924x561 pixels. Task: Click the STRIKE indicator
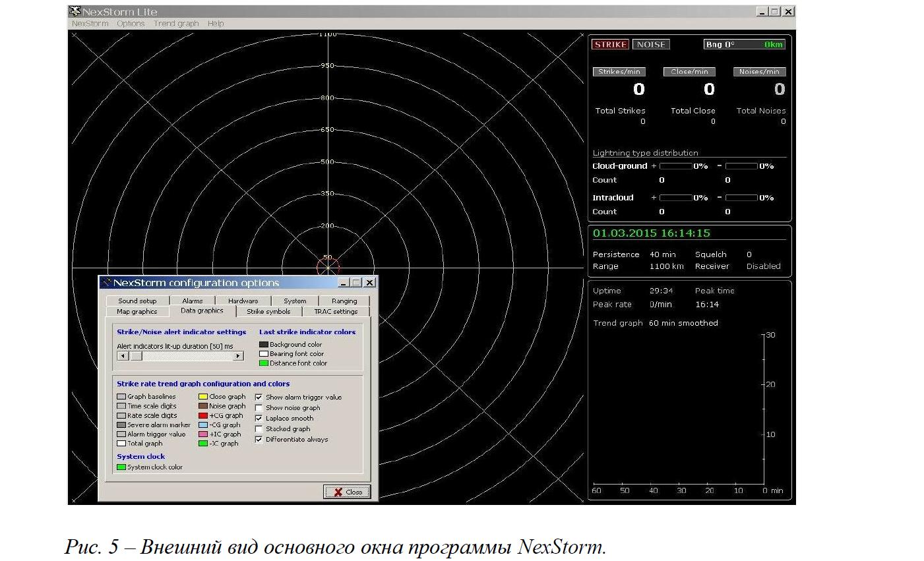(610, 45)
